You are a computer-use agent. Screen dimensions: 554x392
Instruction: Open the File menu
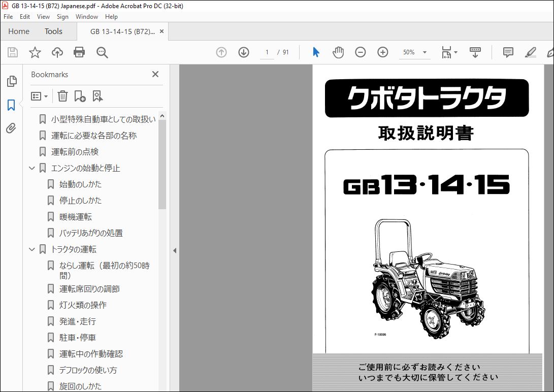click(x=8, y=17)
